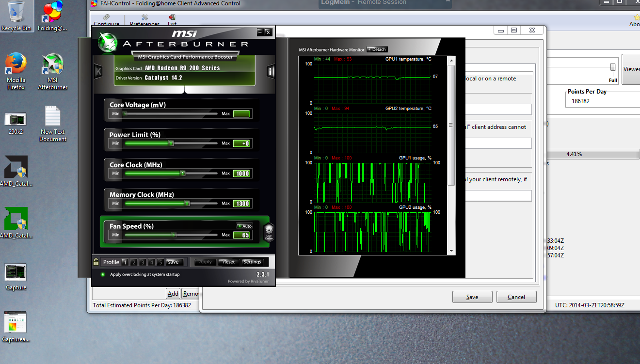Viewport: 640px width, 364px height.
Task: Toggle Apply overclocking at system startup
Action: (x=103, y=274)
